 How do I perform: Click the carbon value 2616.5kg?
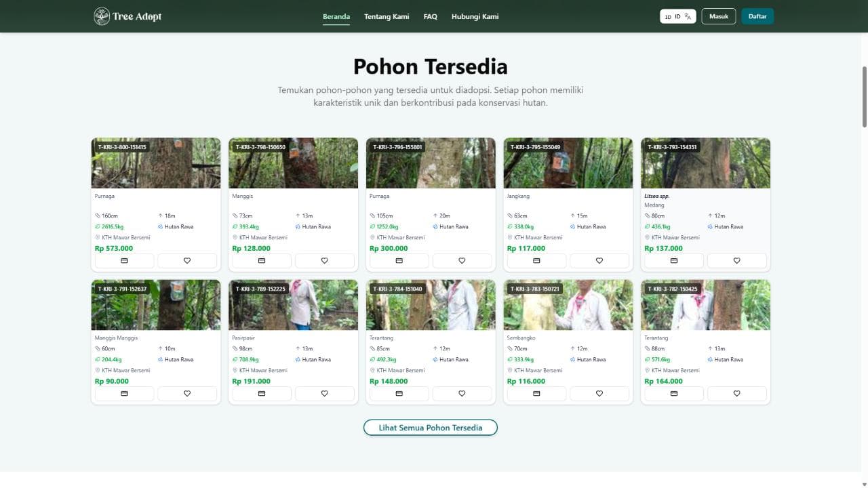[x=113, y=226]
